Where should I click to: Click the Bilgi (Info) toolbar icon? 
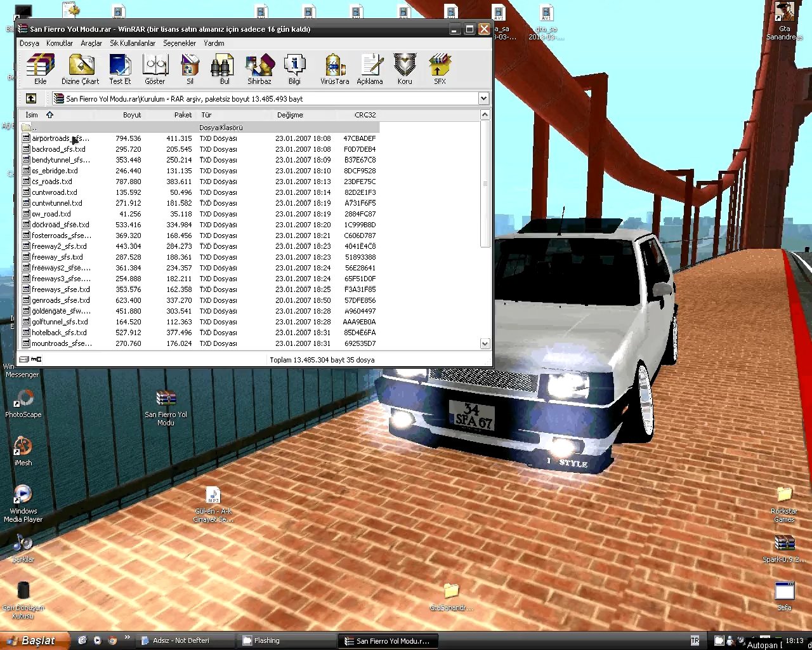click(x=294, y=69)
